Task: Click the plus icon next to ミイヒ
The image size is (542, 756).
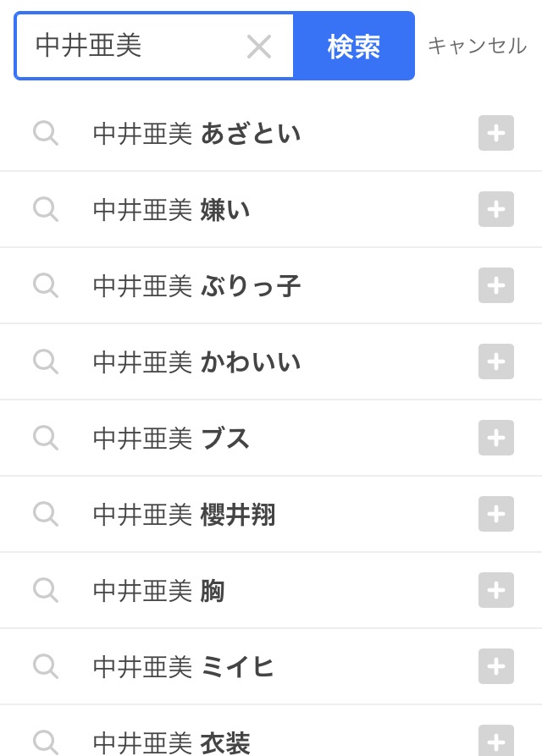Action: [496, 666]
